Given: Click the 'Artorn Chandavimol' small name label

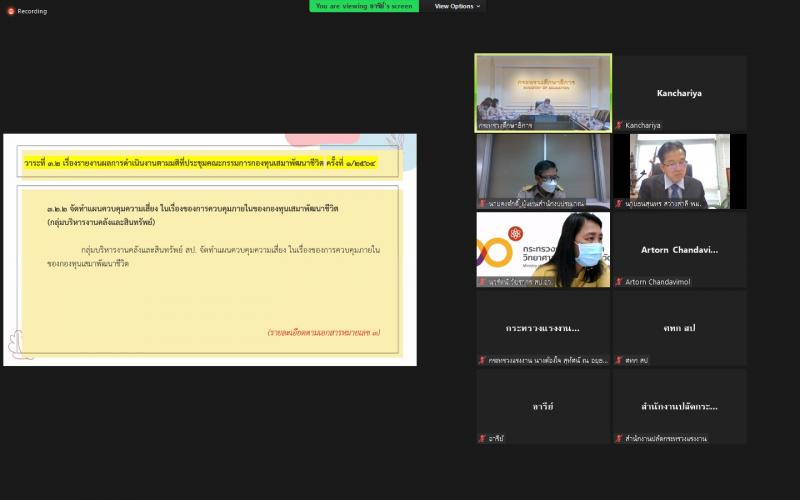Looking at the screenshot, I should pos(658,282).
